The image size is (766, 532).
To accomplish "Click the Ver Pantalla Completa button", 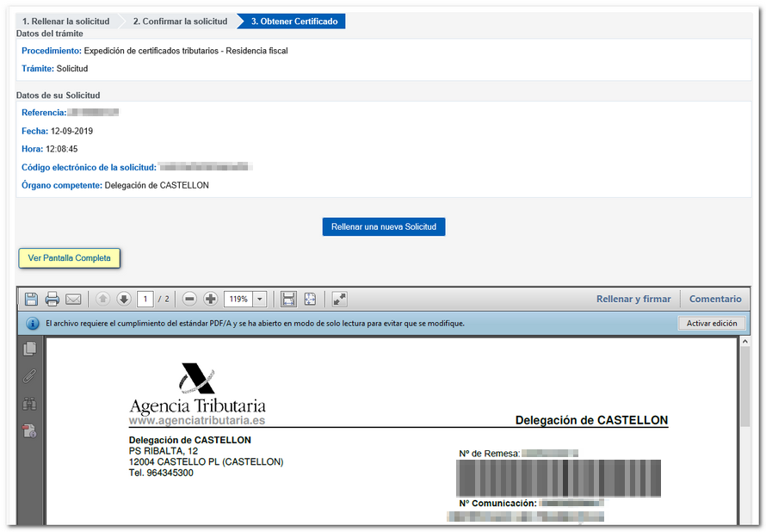I will pyautogui.click(x=70, y=257).
